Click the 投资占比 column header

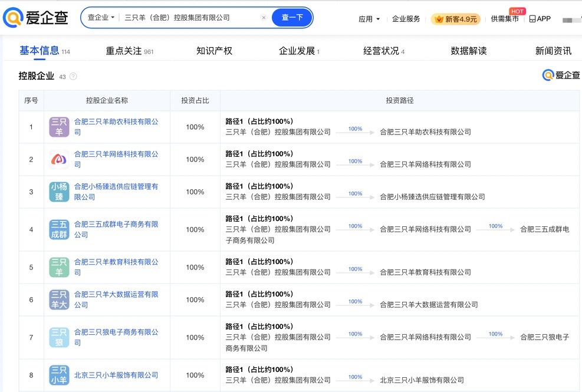tap(195, 100)
